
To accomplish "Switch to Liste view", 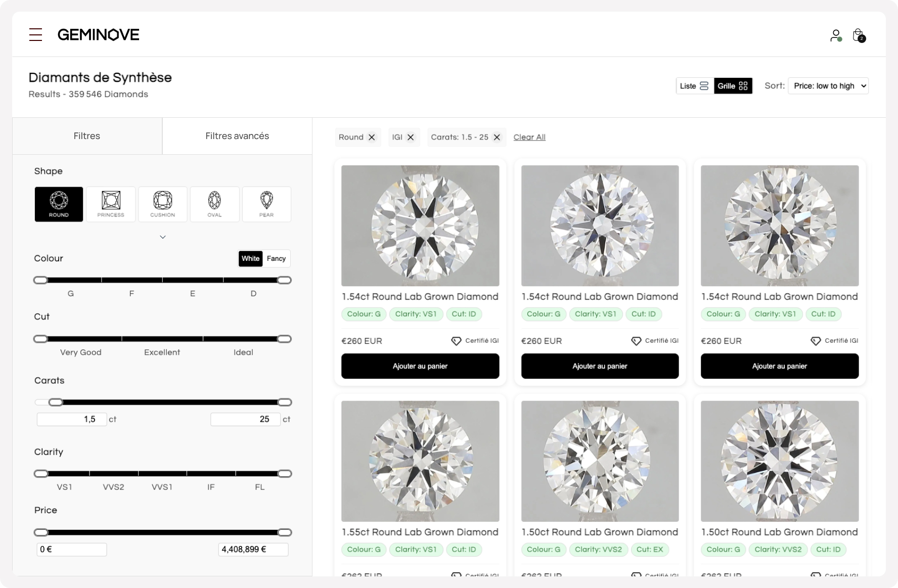I will [x=695, y=86].
